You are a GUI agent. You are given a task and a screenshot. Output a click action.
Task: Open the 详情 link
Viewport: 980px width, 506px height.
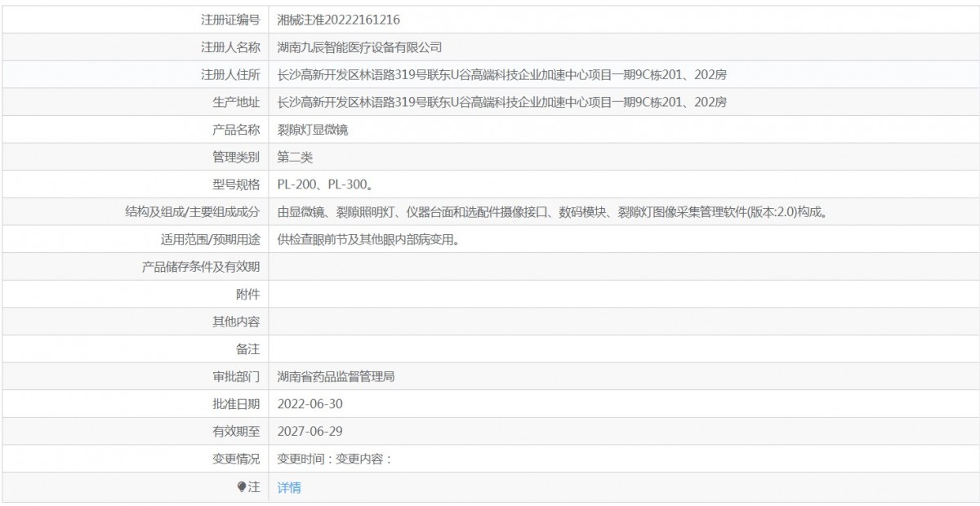click(x=289, y=487)
